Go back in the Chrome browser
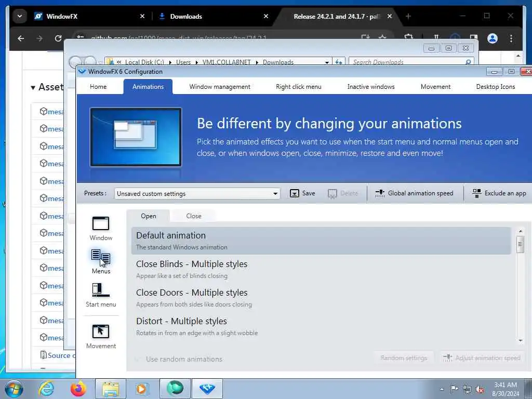 pos(21,38)
